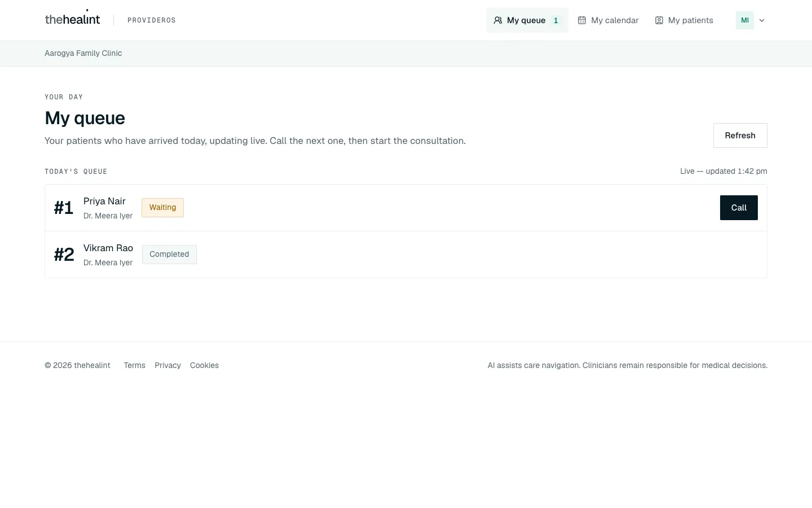Open the My queue tab

[x=527, y=20]
